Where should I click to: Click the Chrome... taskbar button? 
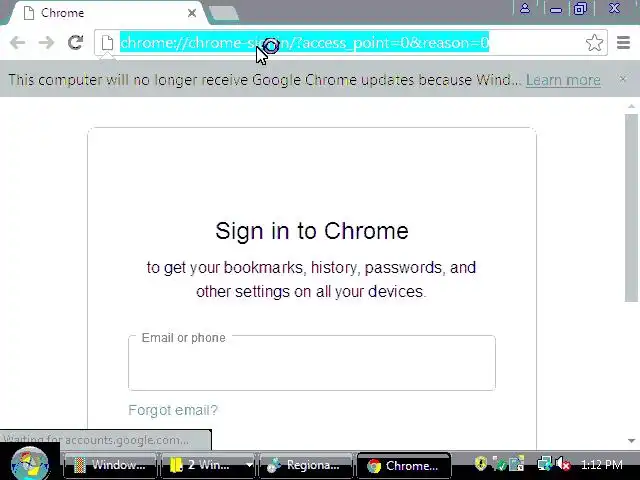404,465
